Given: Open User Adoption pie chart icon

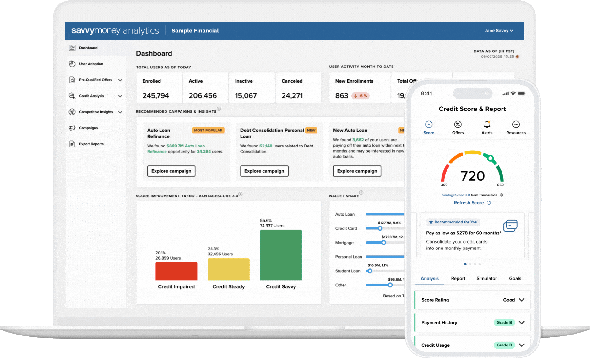Looking at the screenshot, I should click(x=72, y=64).
